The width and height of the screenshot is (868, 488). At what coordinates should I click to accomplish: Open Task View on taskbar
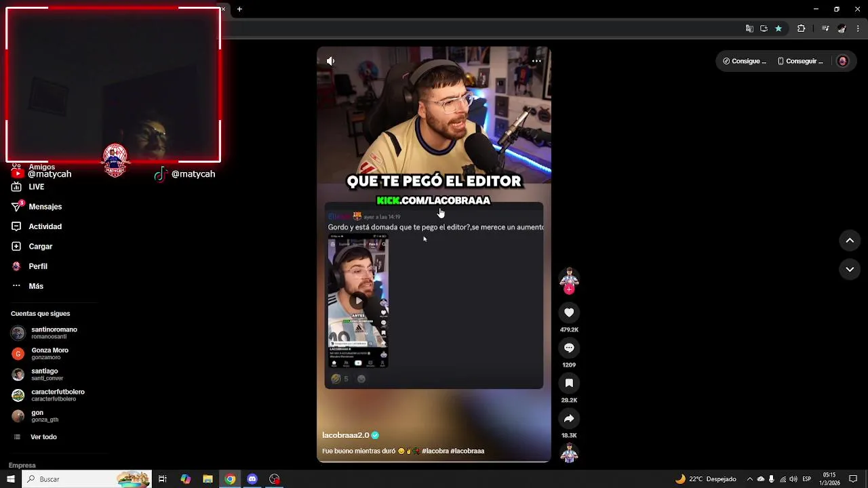[x=163, y=479]
